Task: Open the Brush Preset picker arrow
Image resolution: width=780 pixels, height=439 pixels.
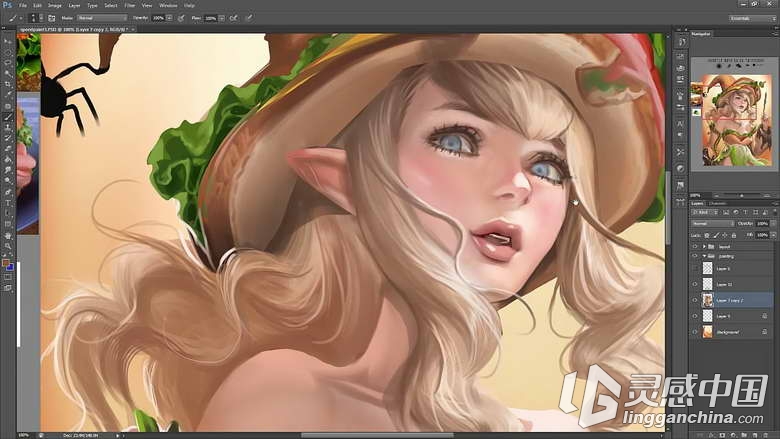Action: [x=41, y=18]
